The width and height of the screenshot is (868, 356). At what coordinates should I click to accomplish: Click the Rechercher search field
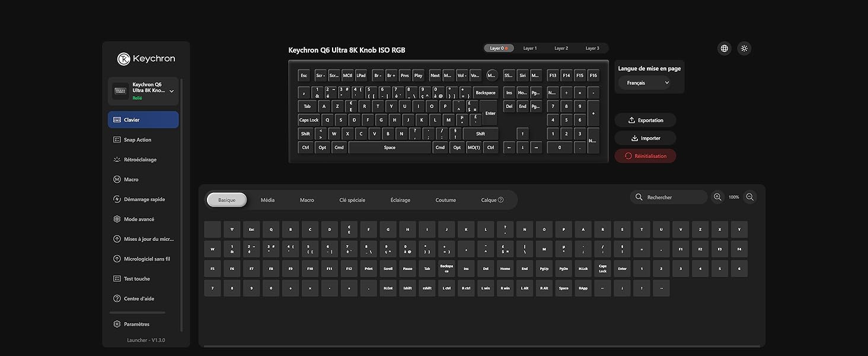(x=669, y=197)
